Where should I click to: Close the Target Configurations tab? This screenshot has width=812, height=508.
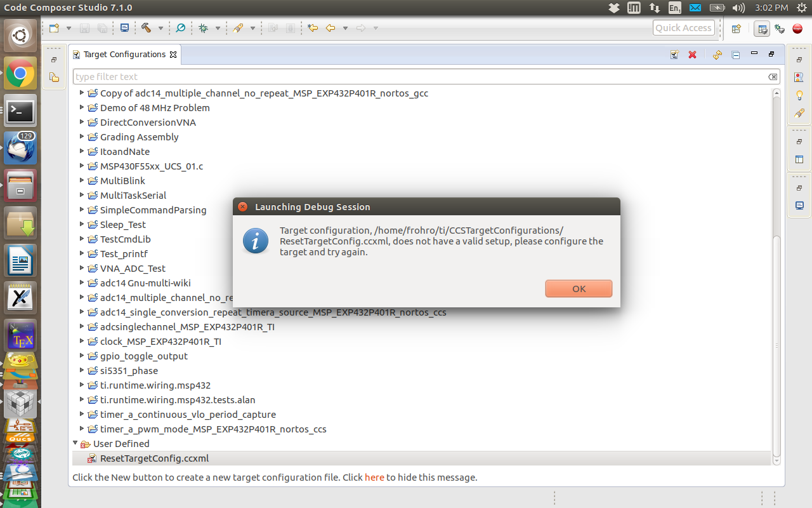point(173,55)
